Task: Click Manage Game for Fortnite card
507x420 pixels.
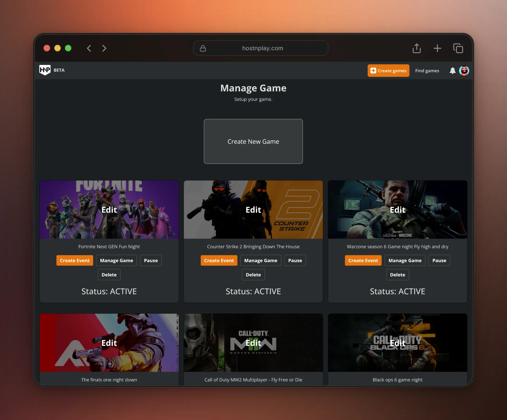Action: (116, 260)
